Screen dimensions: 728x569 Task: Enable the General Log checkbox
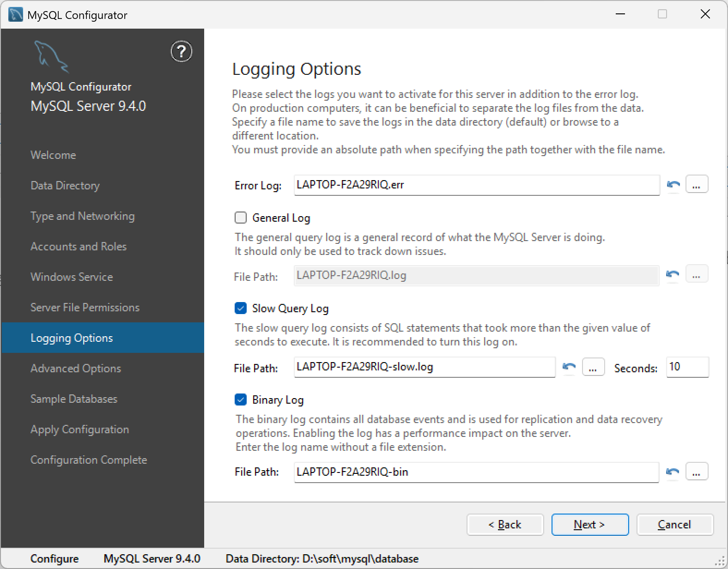(241, 218)
